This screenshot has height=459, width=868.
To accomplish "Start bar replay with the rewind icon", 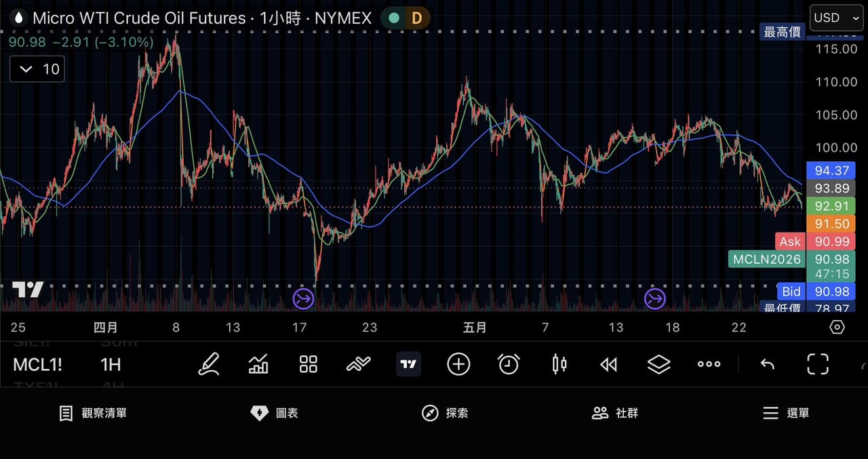I will click(x=609, y=365).
